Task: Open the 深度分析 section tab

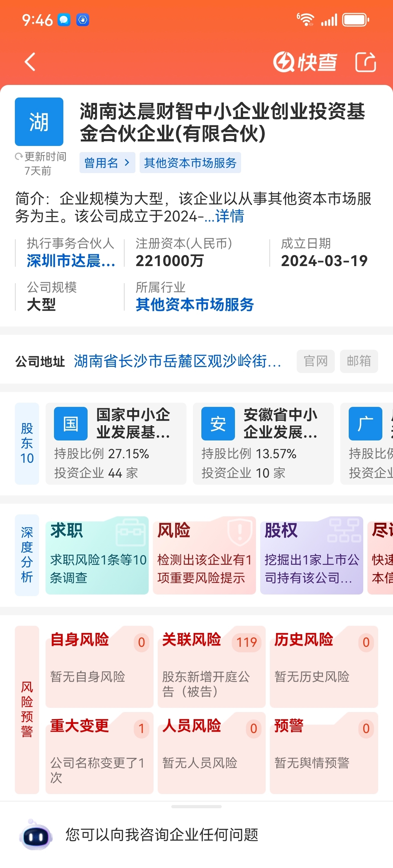Action: click(x=27, y=555)
